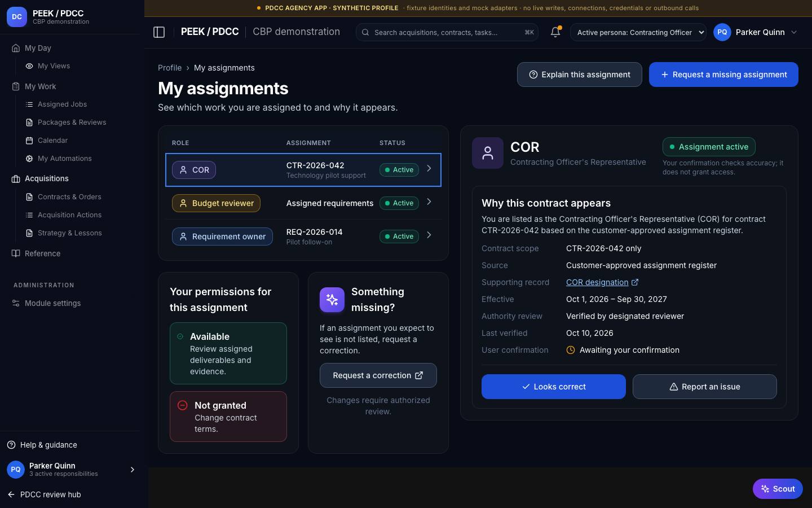Click the Acquisitions section icon

pos(16,179)
